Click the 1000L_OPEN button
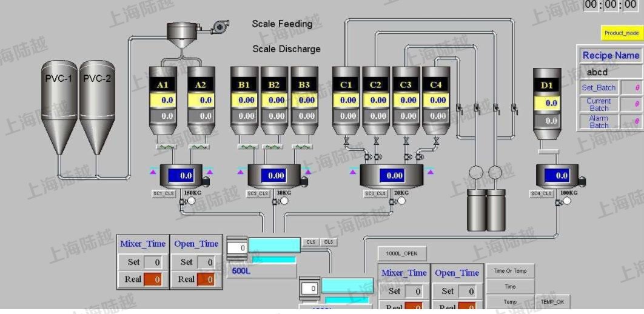 401,253
